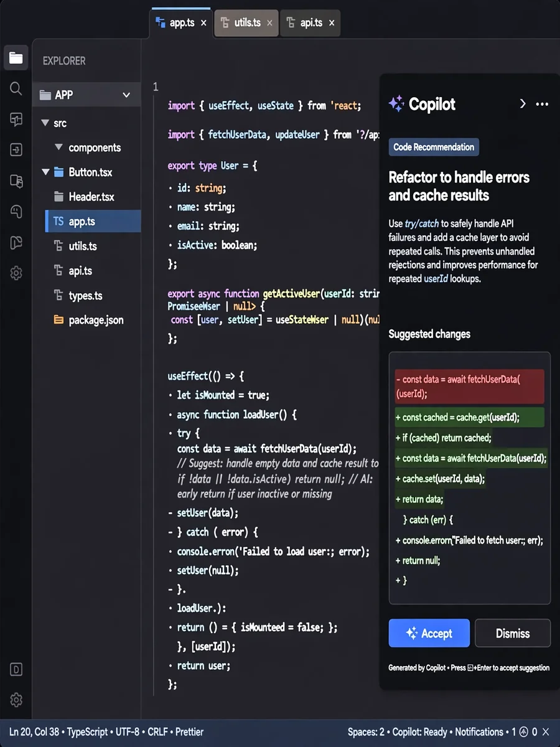Click the file icon on the app.ts tab

(x=160, y=23)
